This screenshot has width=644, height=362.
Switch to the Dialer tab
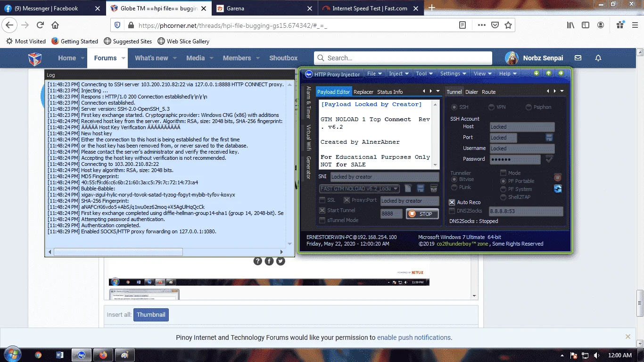471,92
